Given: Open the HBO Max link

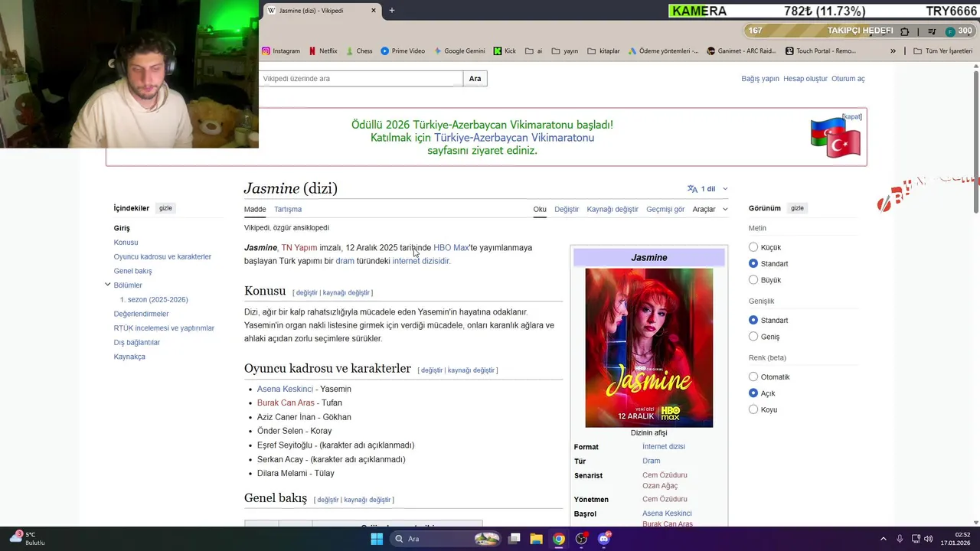Looking at the screenshot, I should point(451,248).
